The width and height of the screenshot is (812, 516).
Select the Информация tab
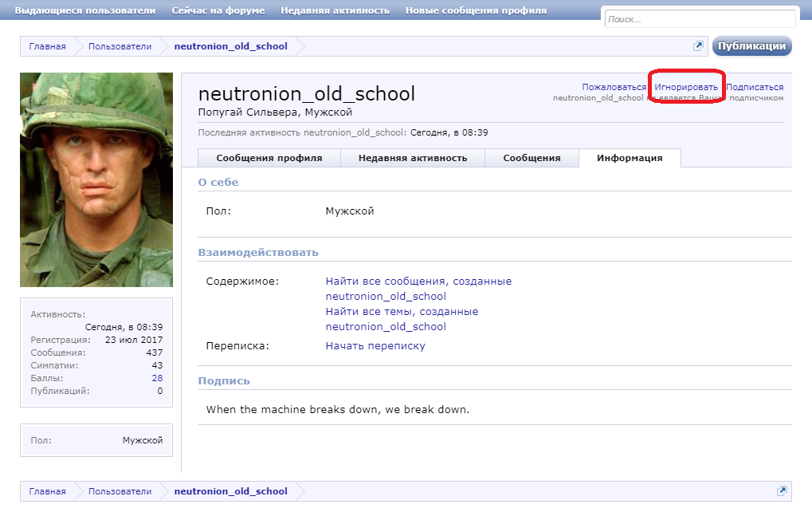[630, 158]
